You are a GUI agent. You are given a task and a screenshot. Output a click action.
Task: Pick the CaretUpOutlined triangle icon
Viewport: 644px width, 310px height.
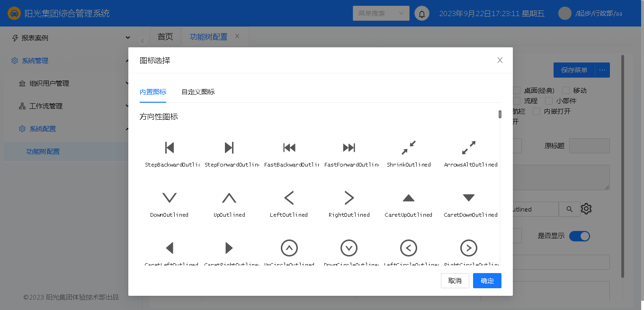(x=409, y=198)
